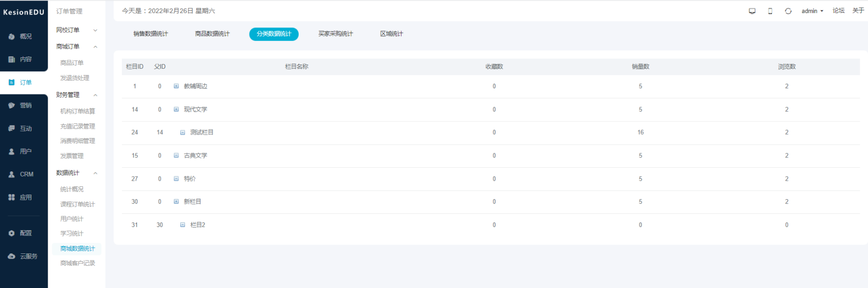Click the date text 2022年2月26日

point(171,11)
